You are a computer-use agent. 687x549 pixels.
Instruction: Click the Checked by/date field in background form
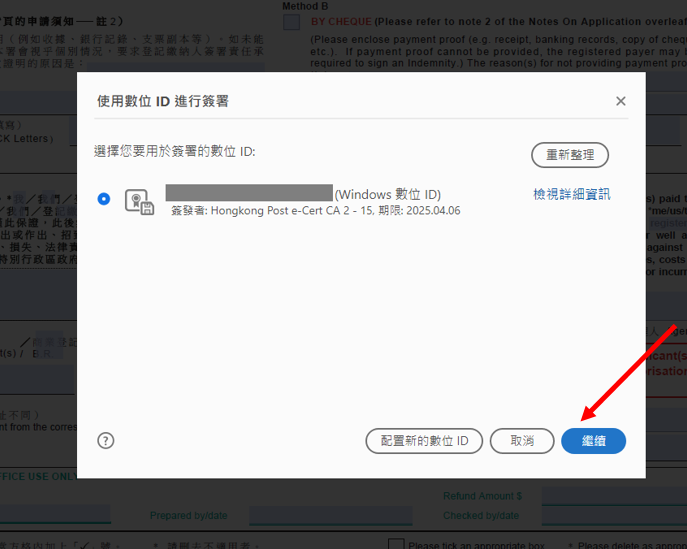pos(614,516)
